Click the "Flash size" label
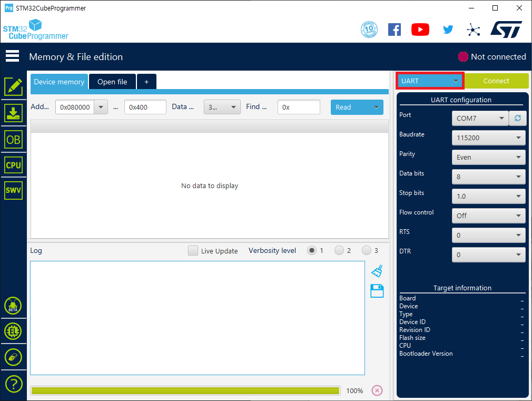 tap(412, 338)
